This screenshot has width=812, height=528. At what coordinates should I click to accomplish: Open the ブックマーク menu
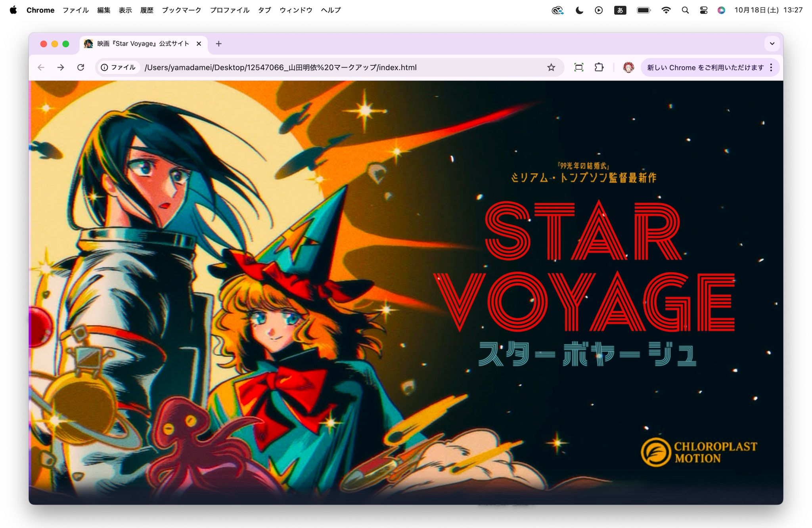click(x=182, y=10)
